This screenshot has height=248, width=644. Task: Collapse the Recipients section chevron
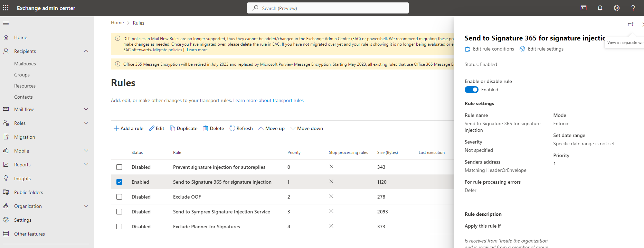click(86, 51)
